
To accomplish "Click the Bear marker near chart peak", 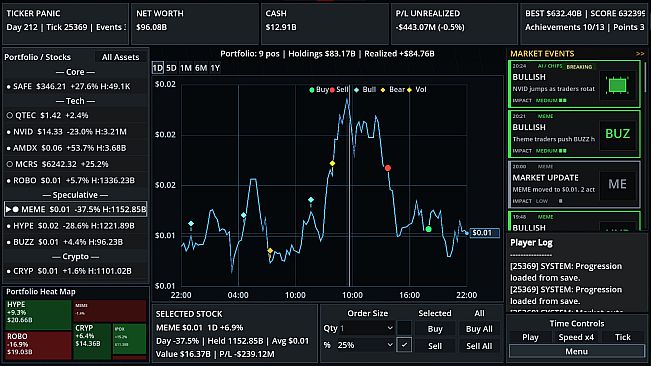I will coord(332,163).
